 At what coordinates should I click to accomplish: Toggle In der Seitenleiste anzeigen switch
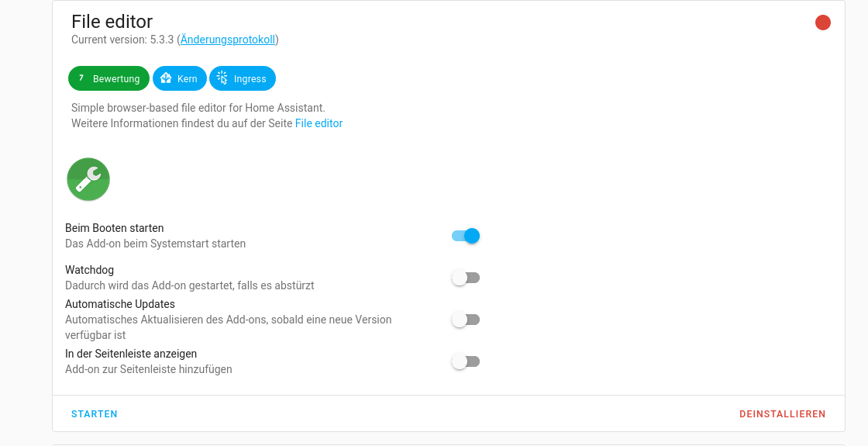[x=466, y=361]
